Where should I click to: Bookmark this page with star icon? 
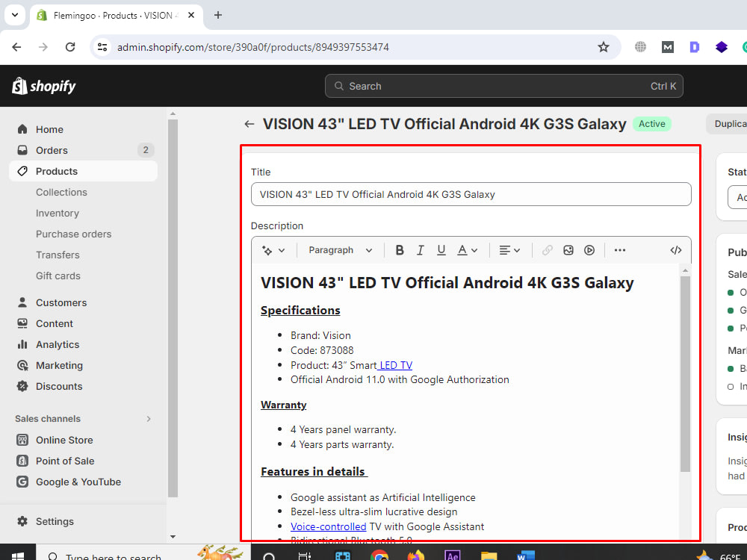603,47
